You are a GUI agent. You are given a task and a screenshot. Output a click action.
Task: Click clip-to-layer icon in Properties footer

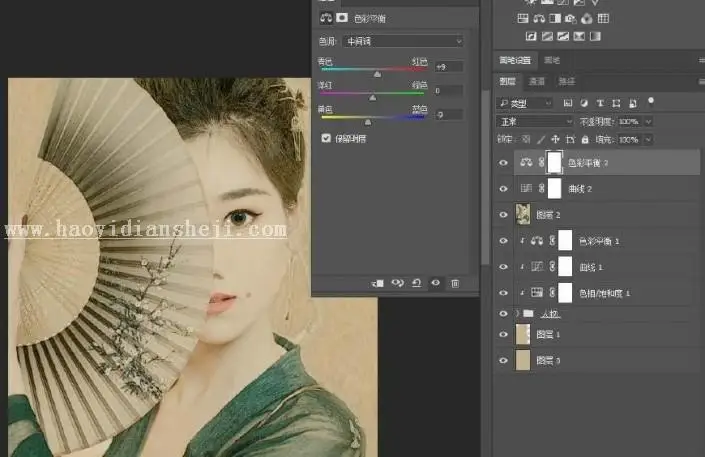click(x=378, y=283)
